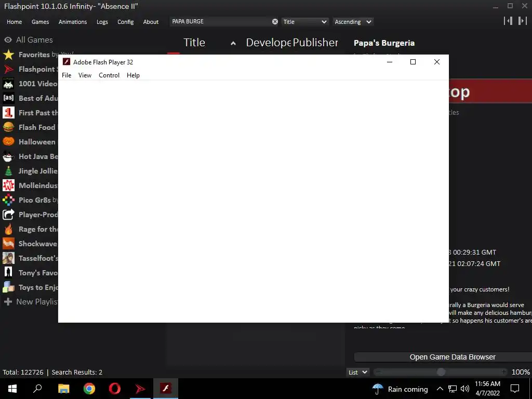Select the Flash Food burger icon
This screenshot has height=399, width=532.
[x=8, y=127]
